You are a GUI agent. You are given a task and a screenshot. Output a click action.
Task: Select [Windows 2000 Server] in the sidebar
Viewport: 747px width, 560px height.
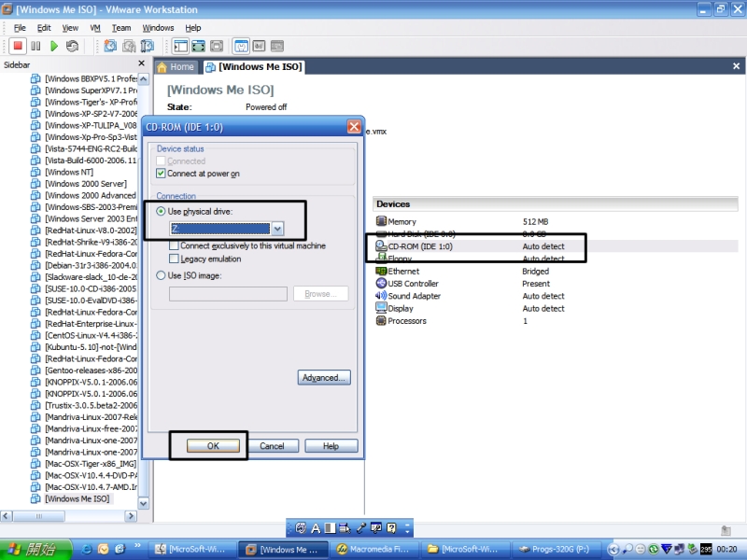(86, 183)
